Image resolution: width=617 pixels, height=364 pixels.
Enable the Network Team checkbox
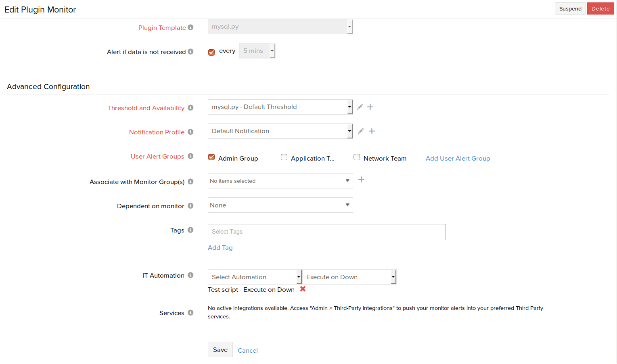pyautogui.click(x=357, y=157)
